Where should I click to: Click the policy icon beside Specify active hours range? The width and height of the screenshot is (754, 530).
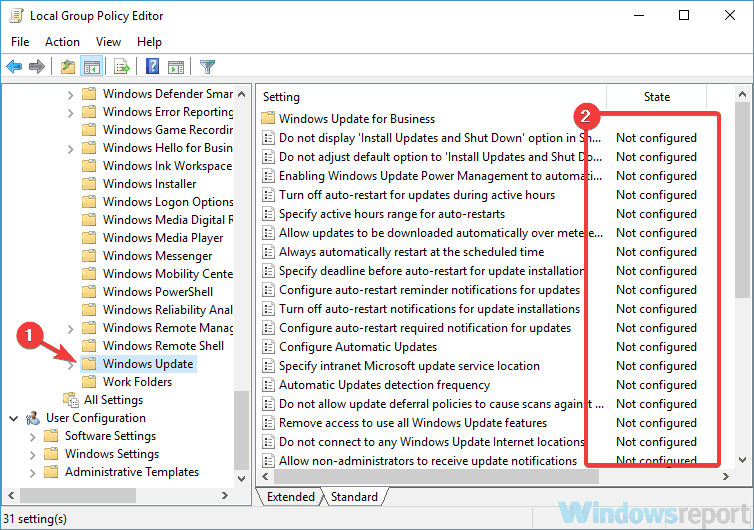(268, 214)
